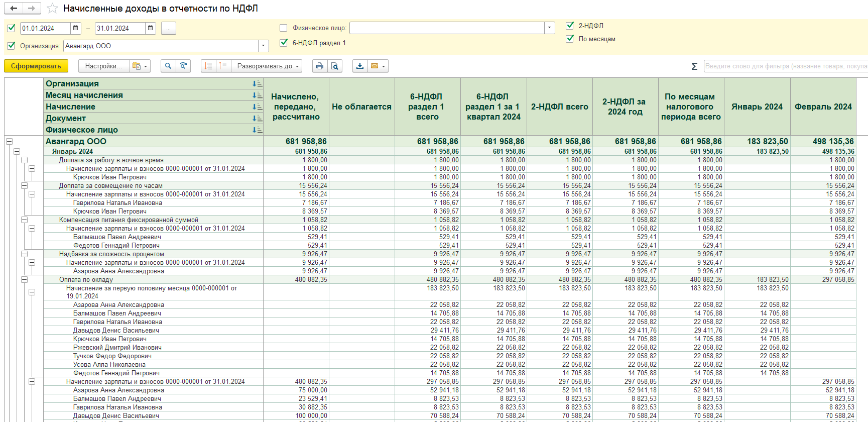Open the Физическое лицо dropdown list

click(x=550, y=28)
